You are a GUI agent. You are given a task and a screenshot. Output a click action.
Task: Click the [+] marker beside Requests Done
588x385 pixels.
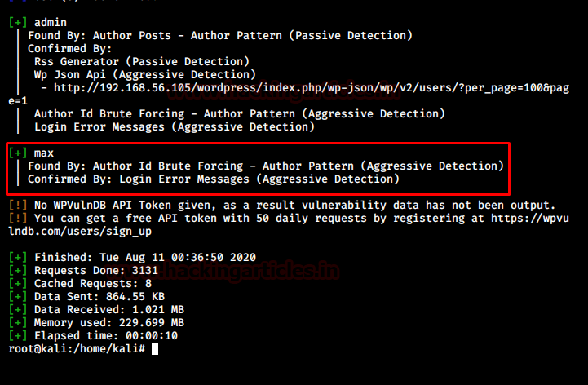point(17,271)
